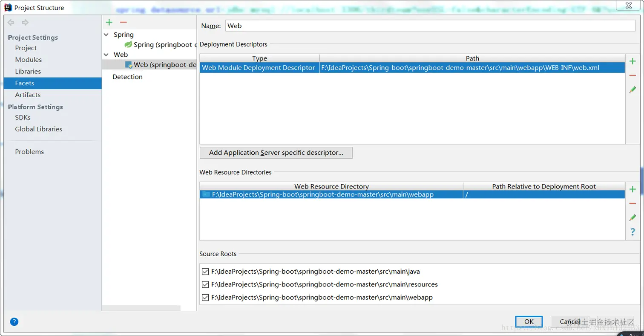Edit the deployment descriptor with the pencil icon
Viewport: 644px width, 336px height.
coord(632,90)
